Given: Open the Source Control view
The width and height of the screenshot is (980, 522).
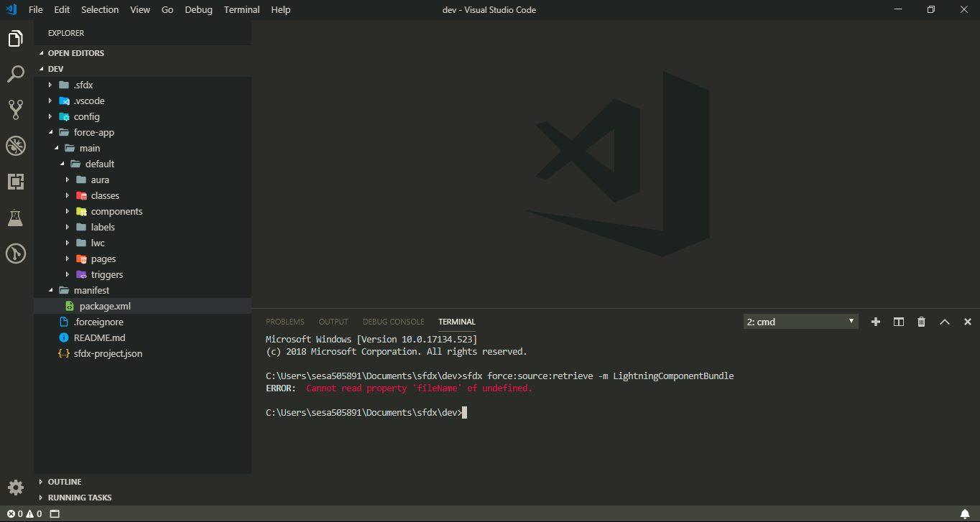Looking at the screenshot, I should point(16,109).
